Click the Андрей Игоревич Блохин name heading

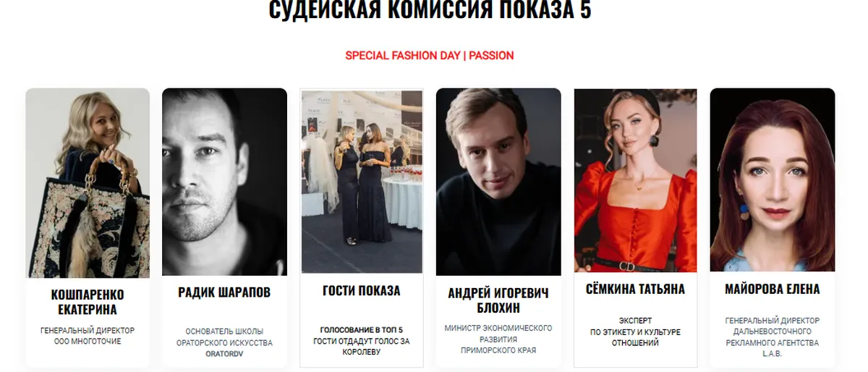point(498,300)
